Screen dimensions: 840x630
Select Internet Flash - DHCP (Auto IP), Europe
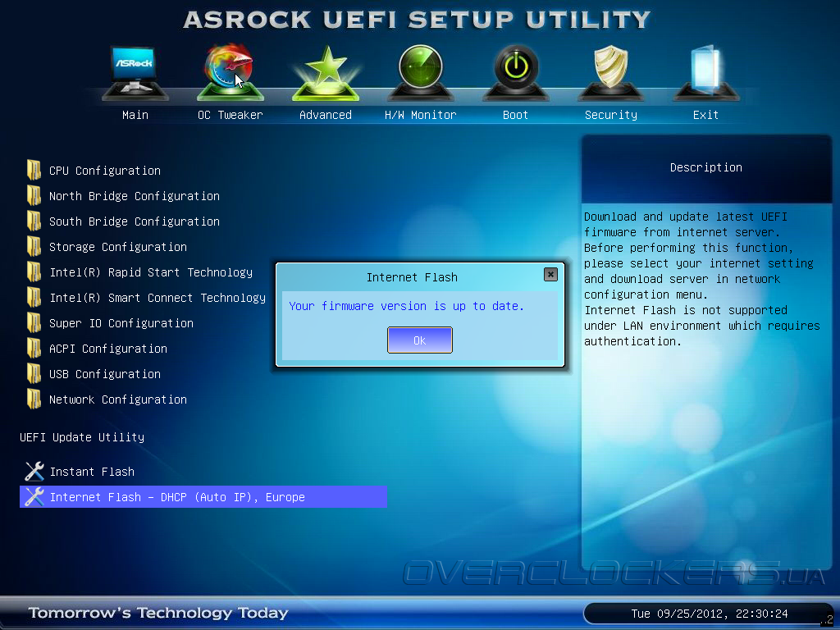[203, 496]
